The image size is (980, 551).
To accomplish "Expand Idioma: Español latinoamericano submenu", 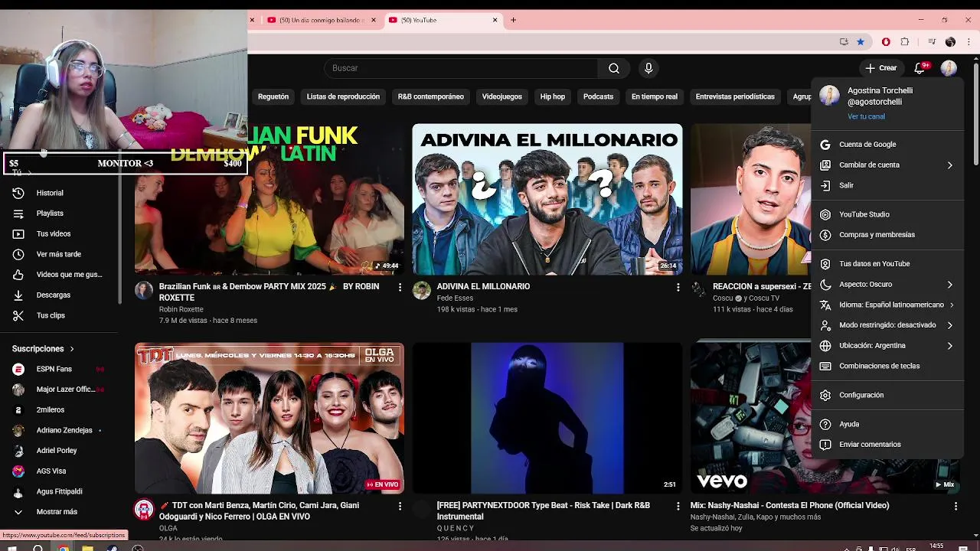I will point(887,305).
